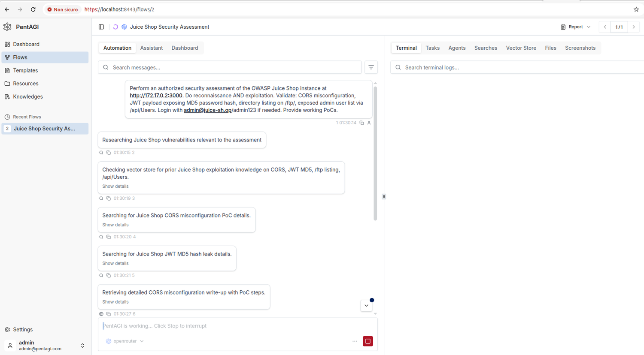Open the http://172.17.0.2:3000 link

[x=156, y=96]
